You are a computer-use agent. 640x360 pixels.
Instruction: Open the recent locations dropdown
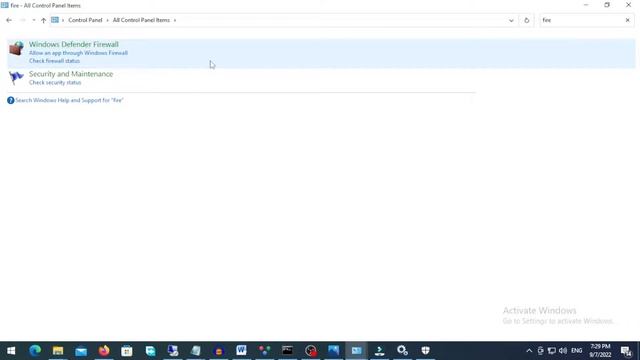click(34, 20)
